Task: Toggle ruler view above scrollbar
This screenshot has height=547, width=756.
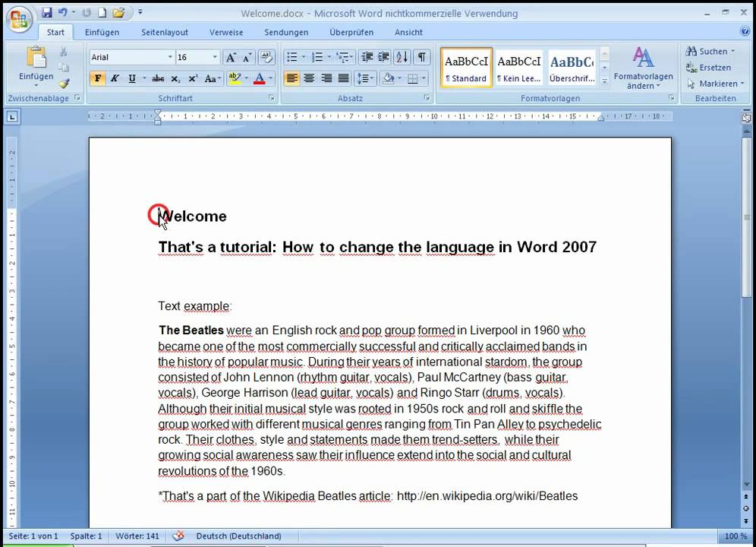Action: pos(746,118)
